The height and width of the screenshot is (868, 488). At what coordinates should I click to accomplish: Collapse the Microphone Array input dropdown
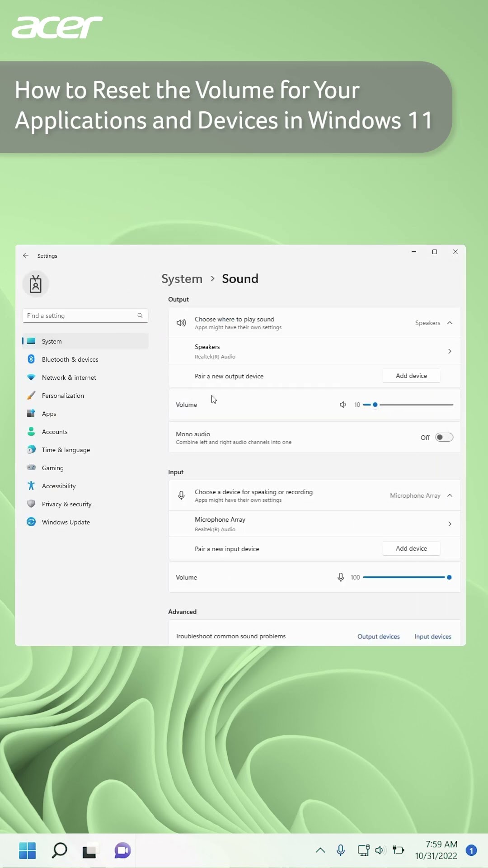pos(450,495)
